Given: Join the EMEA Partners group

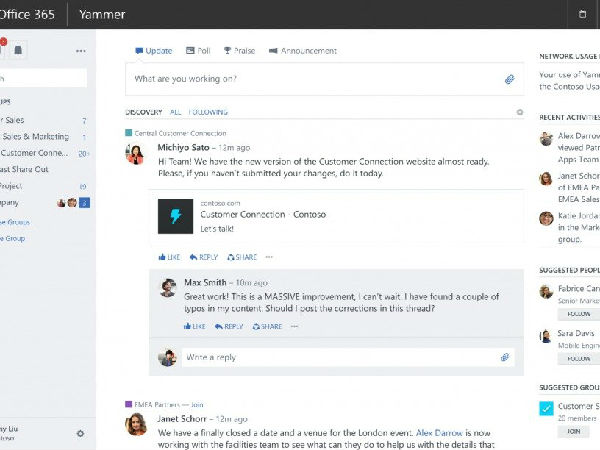Looking at the screenshot, I should tap(197, 404).
